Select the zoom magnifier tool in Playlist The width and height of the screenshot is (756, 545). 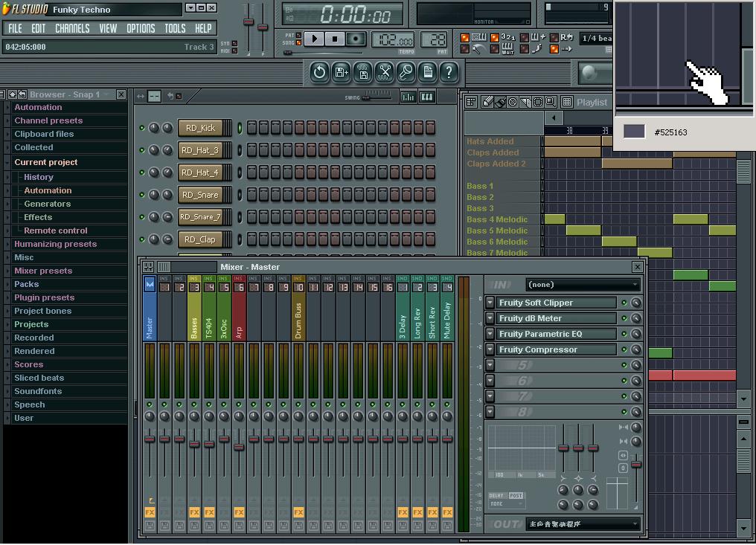[x=550, y=102]
